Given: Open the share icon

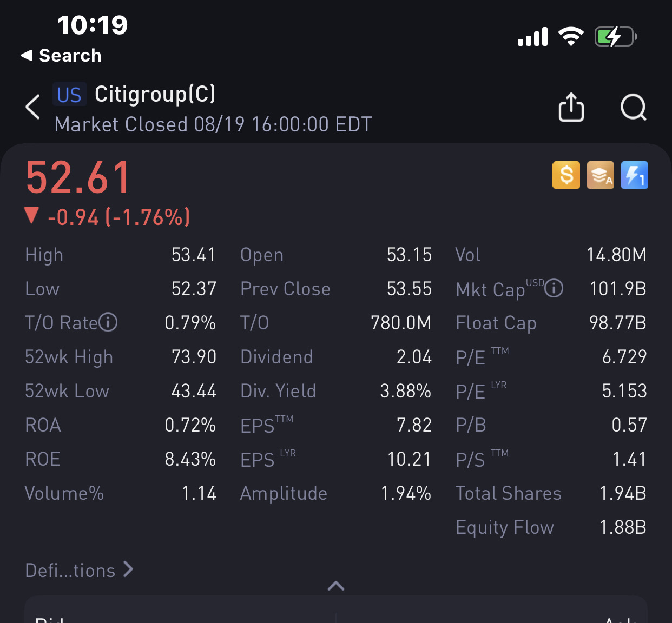Looking at the screenshot, I should tap(571, 107).
